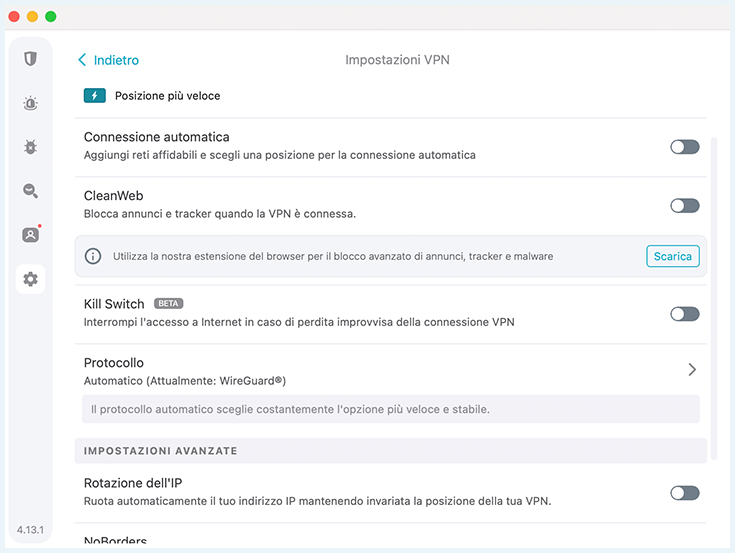Open the Search magnifier icon in sidebar
This screenshot has height=553, width=735.
click(30, 191)
